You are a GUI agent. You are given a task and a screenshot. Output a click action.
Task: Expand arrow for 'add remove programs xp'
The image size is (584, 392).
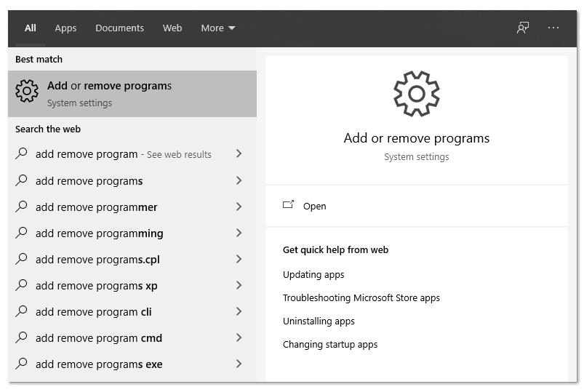239,285
